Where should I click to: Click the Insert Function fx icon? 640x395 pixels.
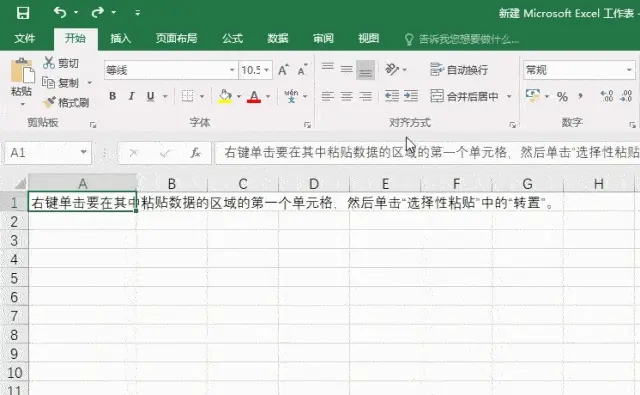click(196, 153)
